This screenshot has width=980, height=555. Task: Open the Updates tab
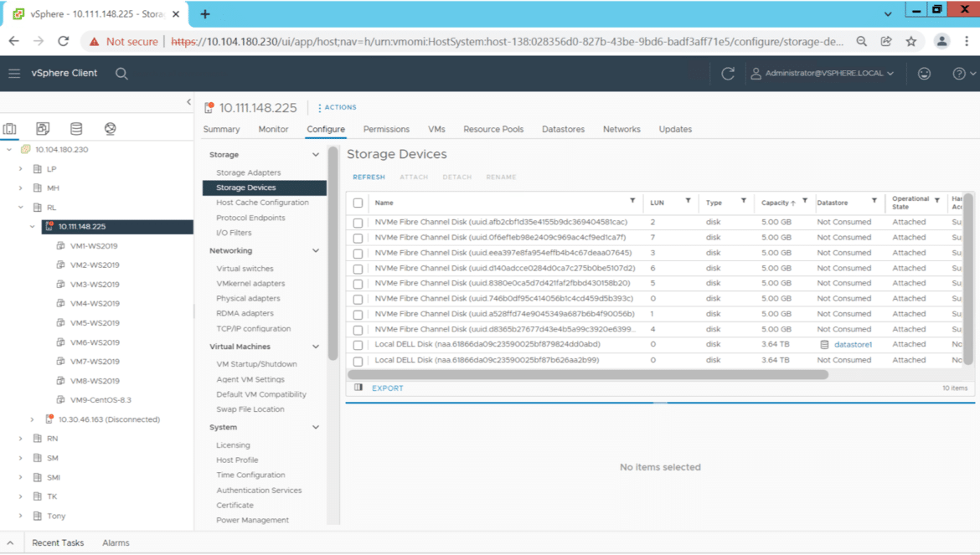pyautogui.click(x=675, y=129)
